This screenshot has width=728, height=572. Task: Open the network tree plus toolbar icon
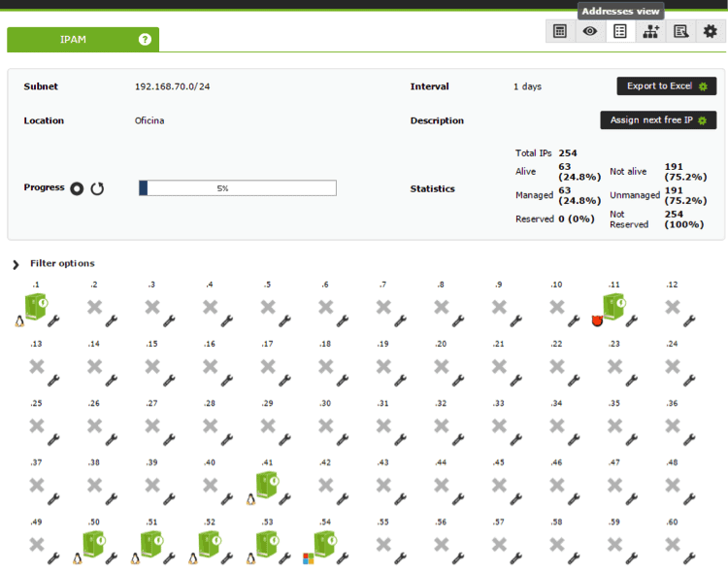pyautogui.click(x=650, y=32)
